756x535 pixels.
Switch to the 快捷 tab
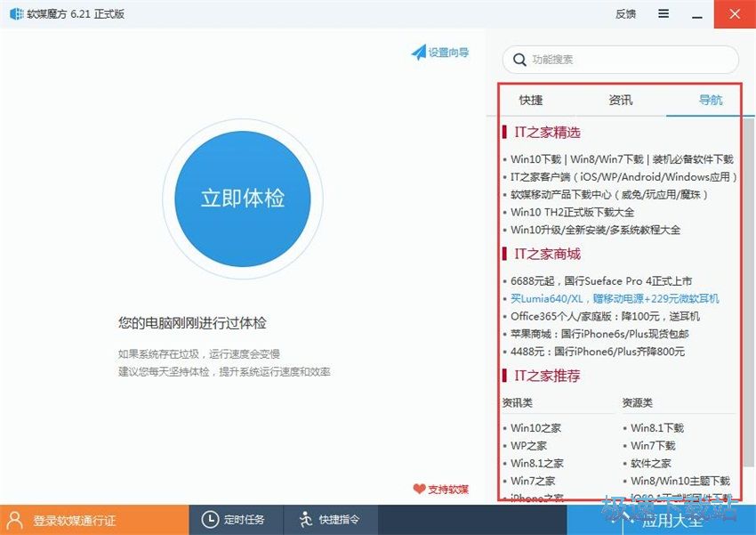click(531, 100)
